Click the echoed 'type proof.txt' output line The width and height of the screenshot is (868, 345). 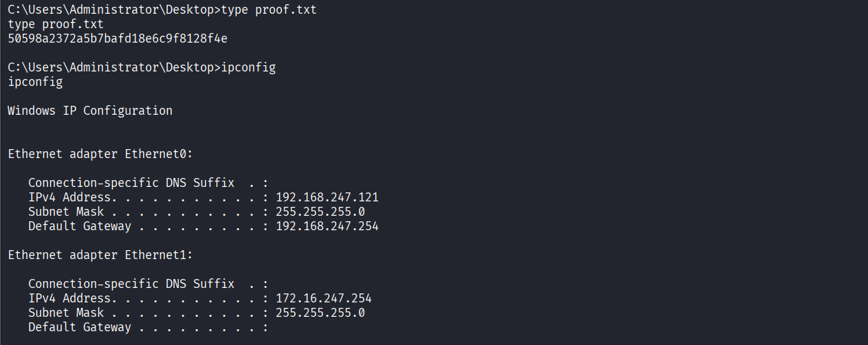coord(56,25)
